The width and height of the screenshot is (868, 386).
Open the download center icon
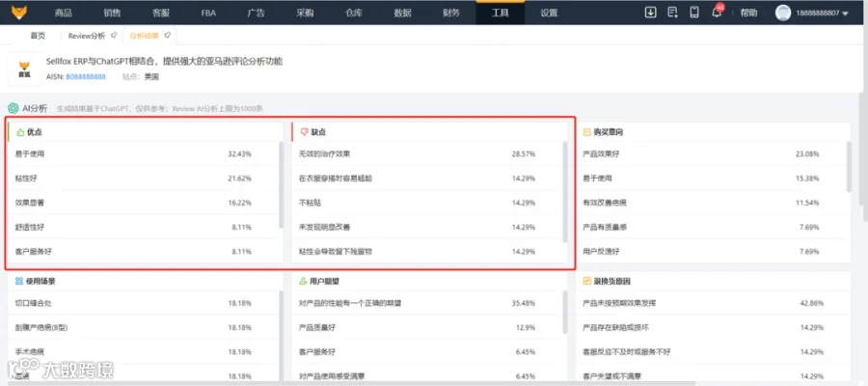pyautogui.click(x=650, y=13)
